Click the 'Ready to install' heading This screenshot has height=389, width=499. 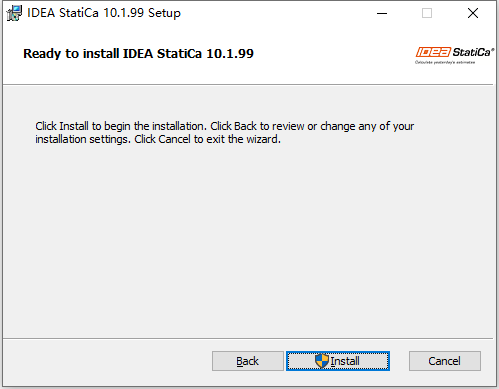pyautogui.click(x=138, y=53)
